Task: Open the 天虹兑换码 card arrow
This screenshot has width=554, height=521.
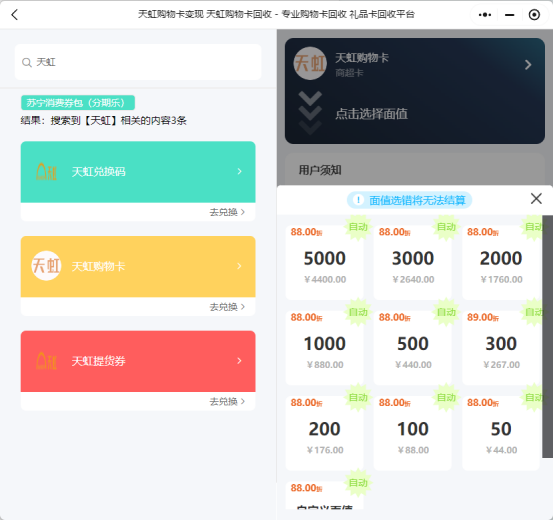Action: tap(239, 171)
